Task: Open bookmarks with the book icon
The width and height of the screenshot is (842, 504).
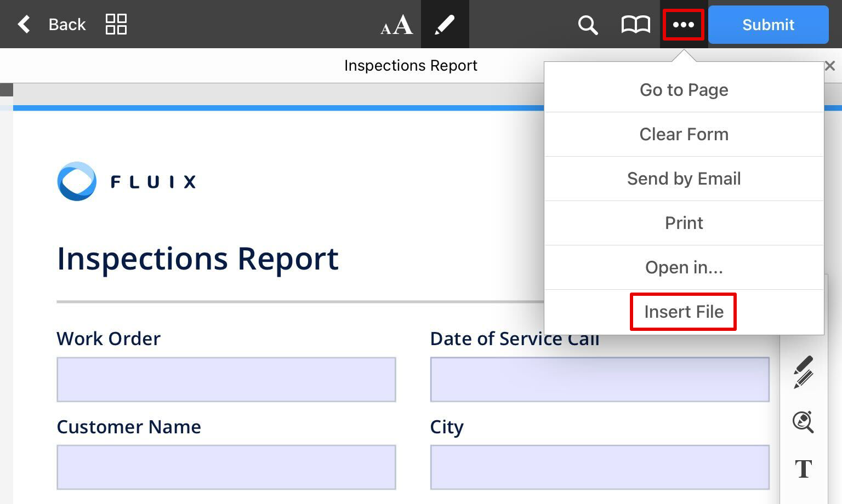Action: [x=635, y=24]
